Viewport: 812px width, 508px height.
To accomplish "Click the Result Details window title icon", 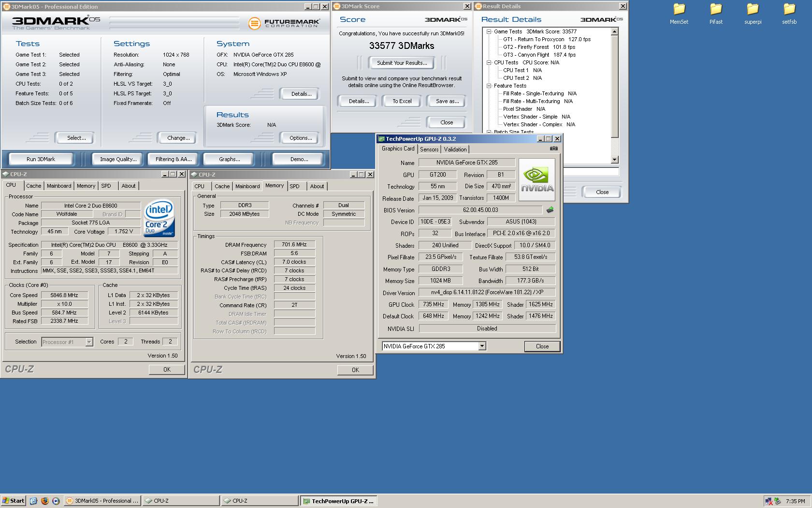I will 478,6.
